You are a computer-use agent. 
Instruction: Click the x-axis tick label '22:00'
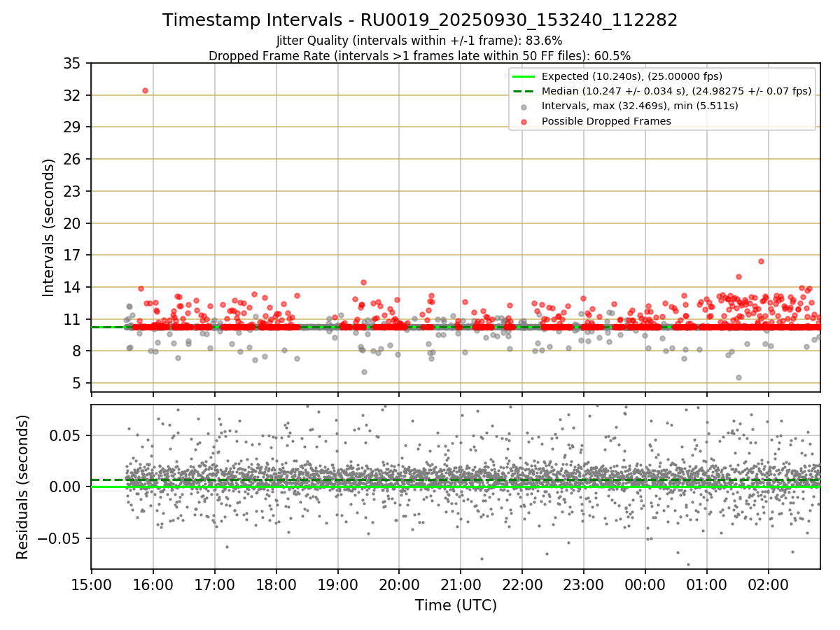coord(522,584)
